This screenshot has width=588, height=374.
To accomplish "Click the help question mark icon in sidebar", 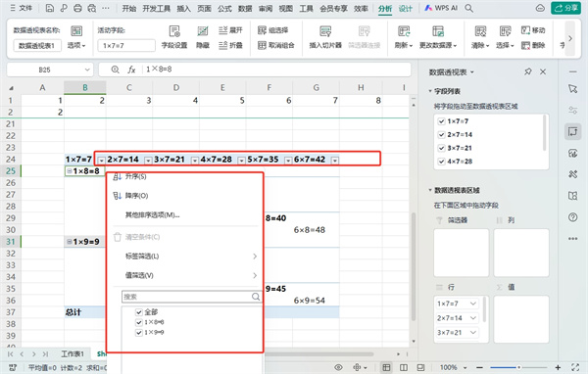I will point(572,217).
